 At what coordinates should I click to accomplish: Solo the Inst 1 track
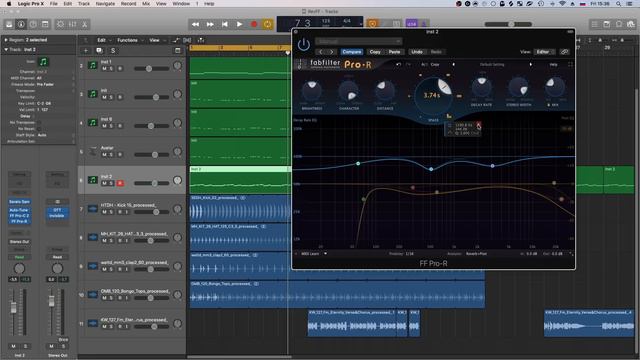click(x=111, y=69)
